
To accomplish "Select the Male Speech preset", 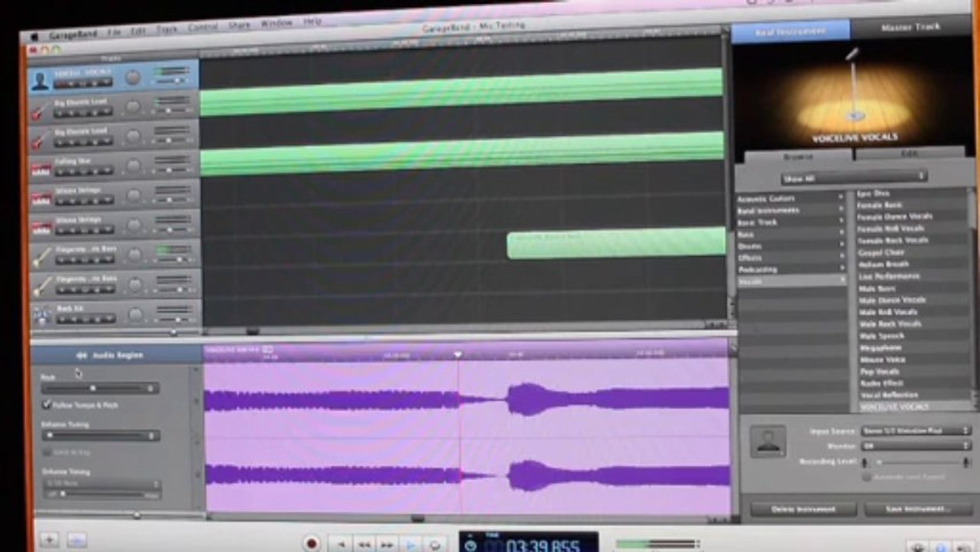I will (x=881, y=336).
